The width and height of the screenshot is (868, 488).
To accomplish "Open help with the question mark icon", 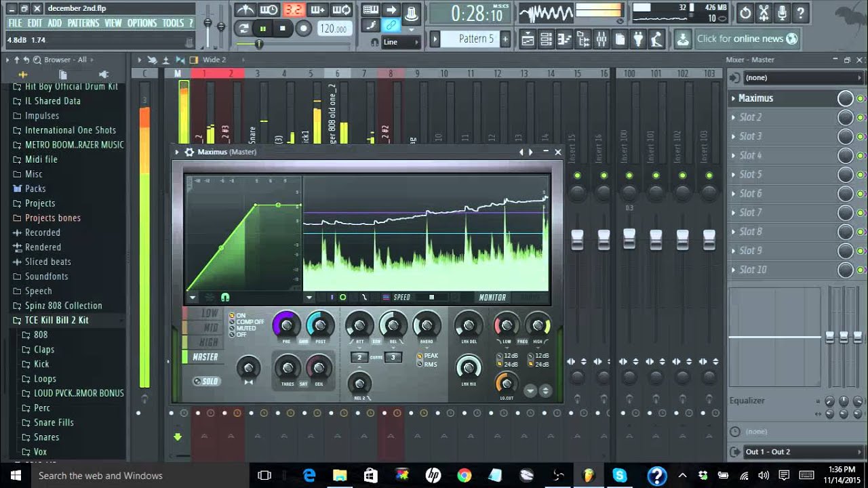I will point(801,12).
